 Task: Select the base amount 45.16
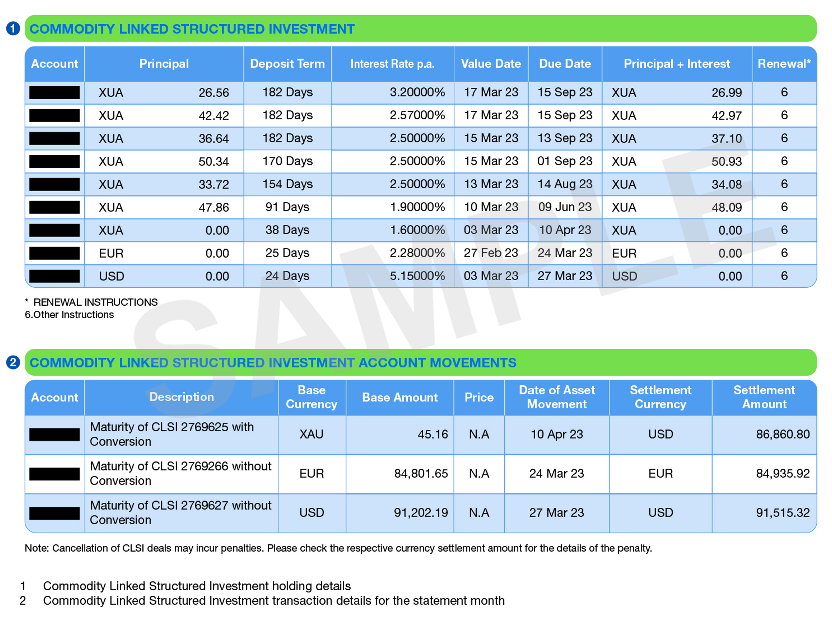pyautogui.click(x=433, y=434)
